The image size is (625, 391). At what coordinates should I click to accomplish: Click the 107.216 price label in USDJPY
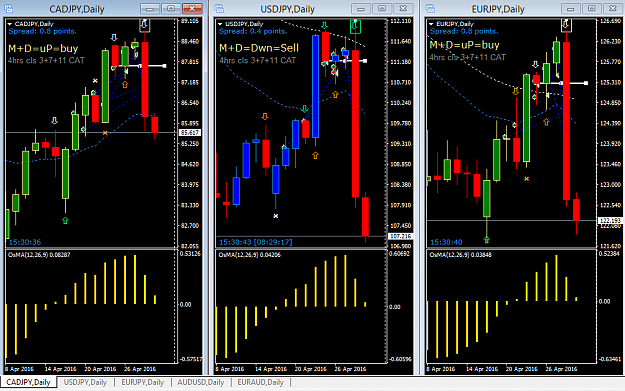click(401, 236)
